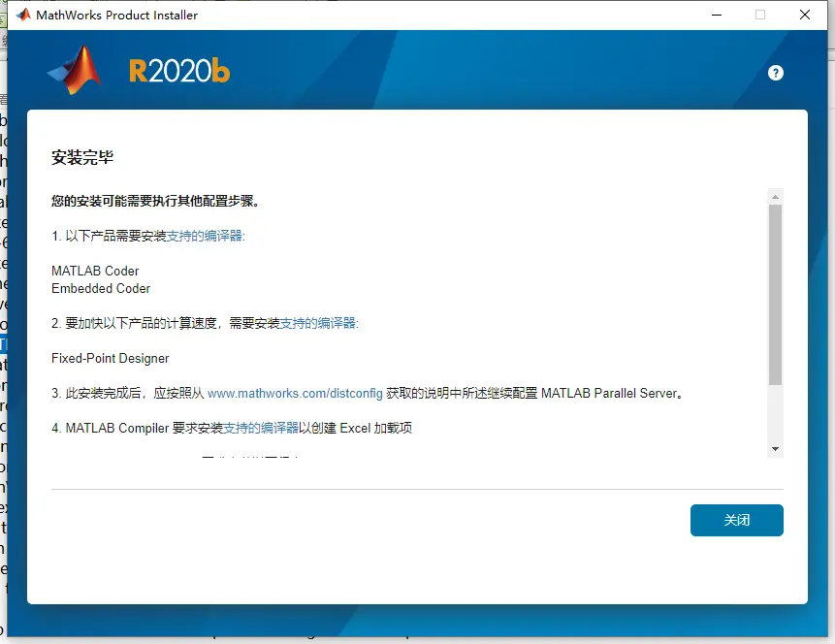The image size is (835, 644).
Task: Close the MathWorks Product Installer window
Action: pyautogui.click(x=805, y=15)
